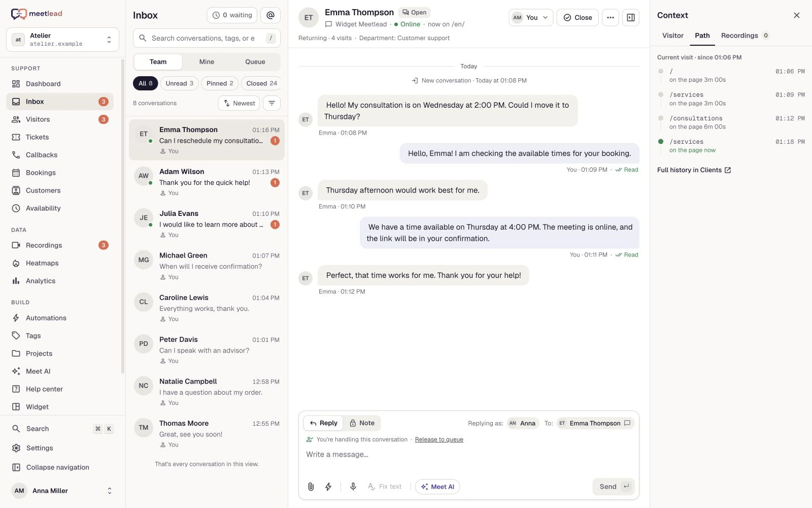Switch to the Recordings context tab
Image resolution: width=812 pixels, height=508 pixels.
(745, 36)
